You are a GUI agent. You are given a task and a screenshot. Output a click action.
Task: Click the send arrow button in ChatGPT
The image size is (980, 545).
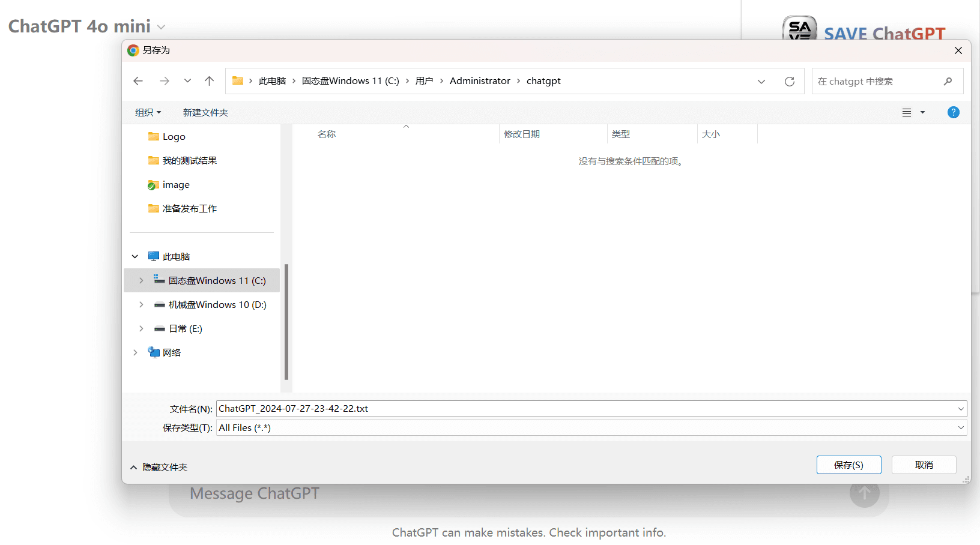(864, 493)
